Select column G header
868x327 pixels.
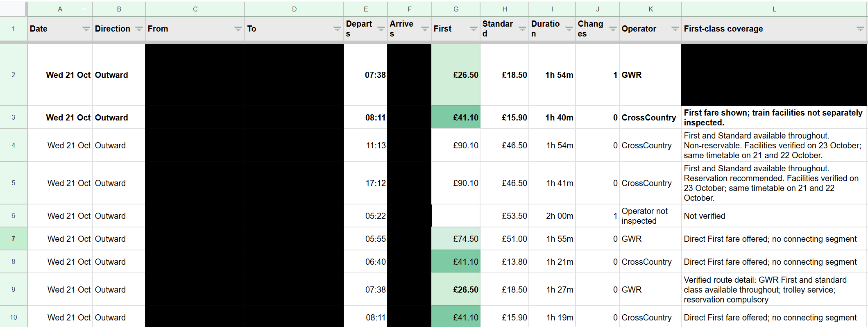pyautogui.click(x=456, y=9)
